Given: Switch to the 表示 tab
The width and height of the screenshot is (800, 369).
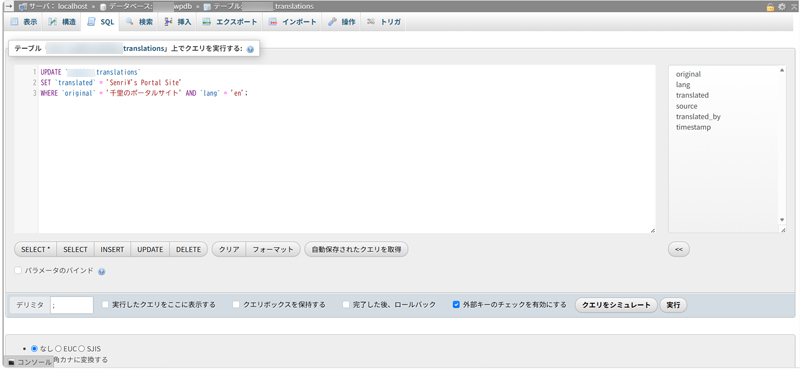Looking at the screenshot, I should pyautogui.click(x=23, y=22).
